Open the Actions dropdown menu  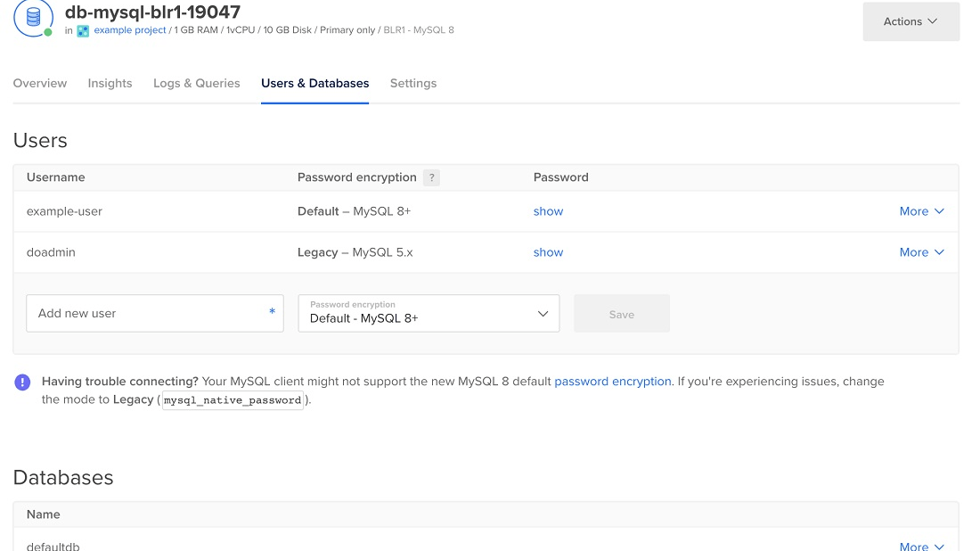pyautogui.click(x=911, y=21)
